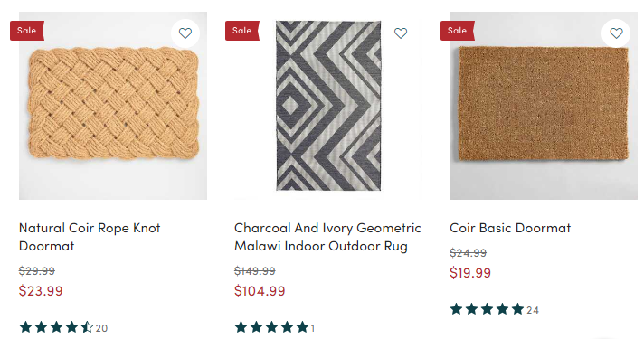Open Coir Basic Doormat title link
The height and width of the screenshot is (339, 644).
(x=510, y=228)
